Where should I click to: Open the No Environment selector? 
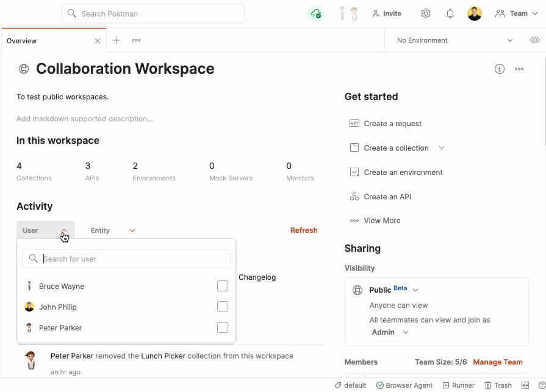tap(454, 40)
